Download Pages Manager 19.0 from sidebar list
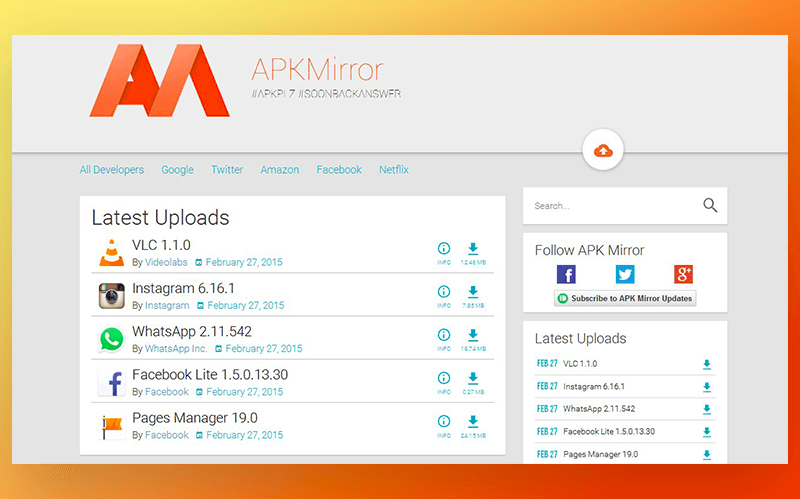The height and width of the screenshot is (499, 800). (707, 455)
